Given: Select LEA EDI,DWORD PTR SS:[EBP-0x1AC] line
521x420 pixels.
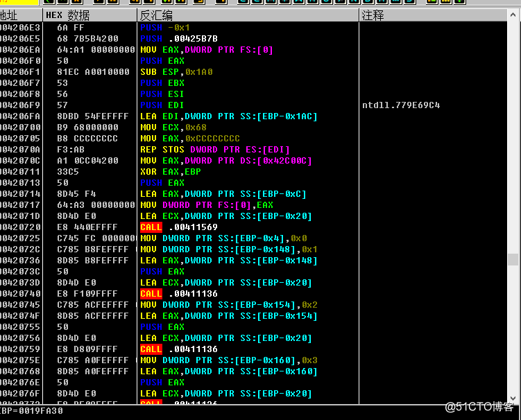Looking at the screenshot, I should [x=229, y=116].
